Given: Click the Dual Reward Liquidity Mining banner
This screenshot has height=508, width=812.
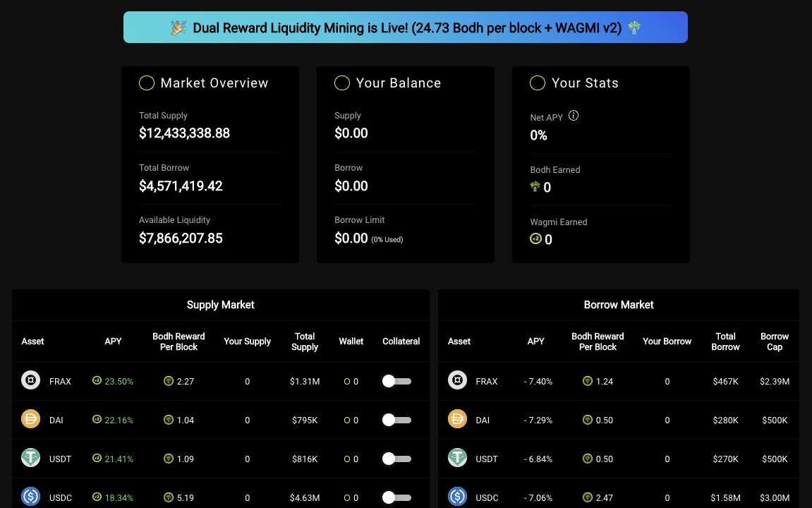Looking at the screenshot, I should pos(406,27).
